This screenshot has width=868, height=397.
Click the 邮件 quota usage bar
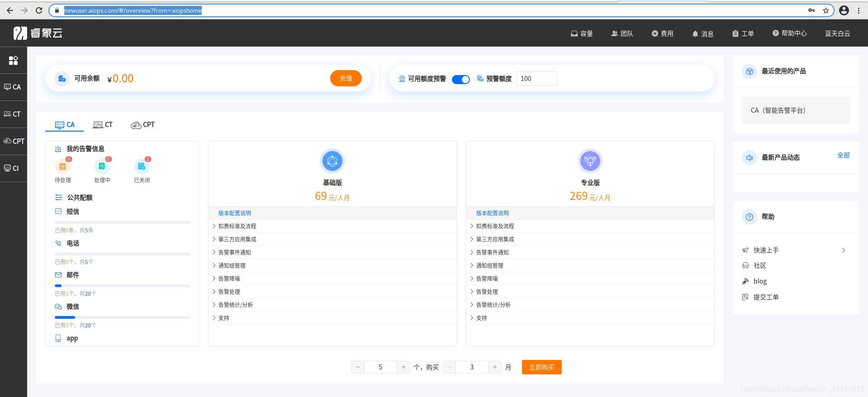pos(122,286)
